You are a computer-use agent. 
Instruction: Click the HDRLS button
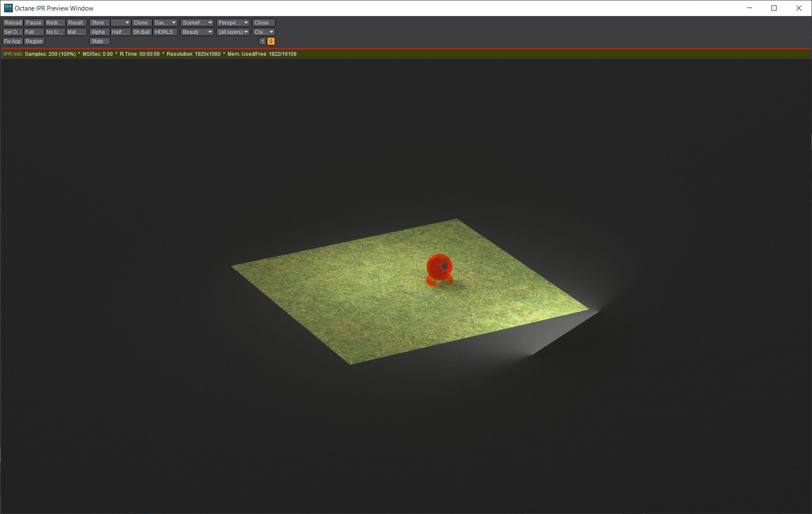click(164, 32)
